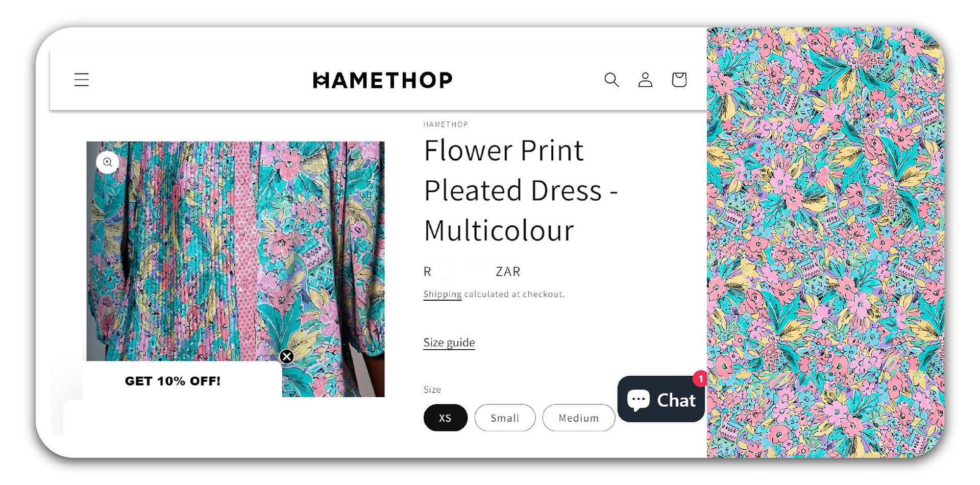Close the 10% off popup
Viewport: 980px width, 485px height.
tap(287, 356)
